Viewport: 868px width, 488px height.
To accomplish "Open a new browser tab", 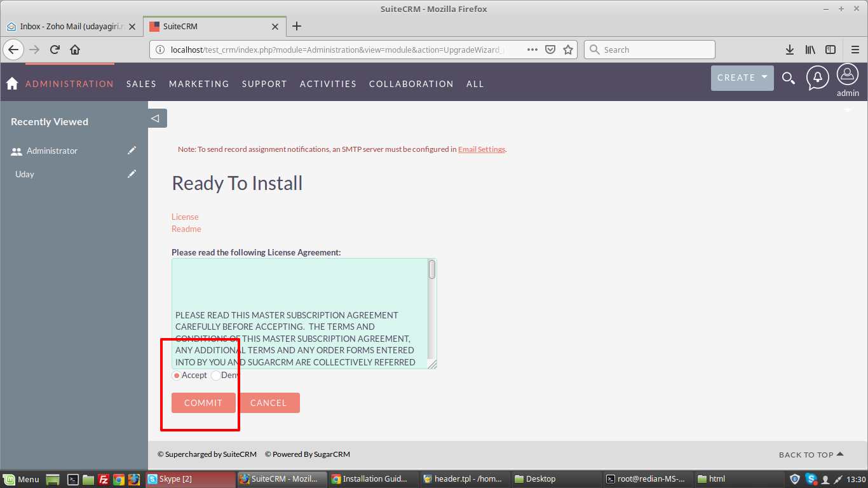I will [x=297, y=26].
